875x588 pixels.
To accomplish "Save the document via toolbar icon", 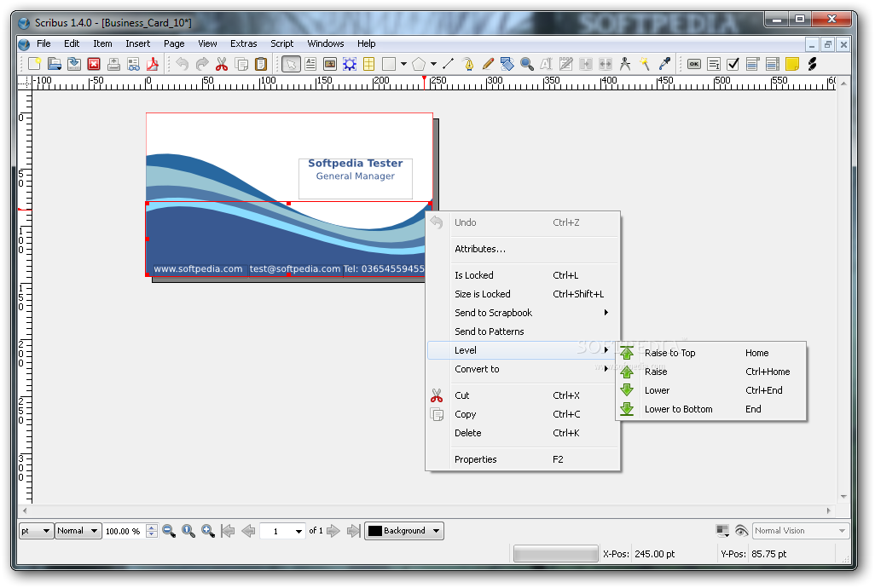I will [73, 64].
